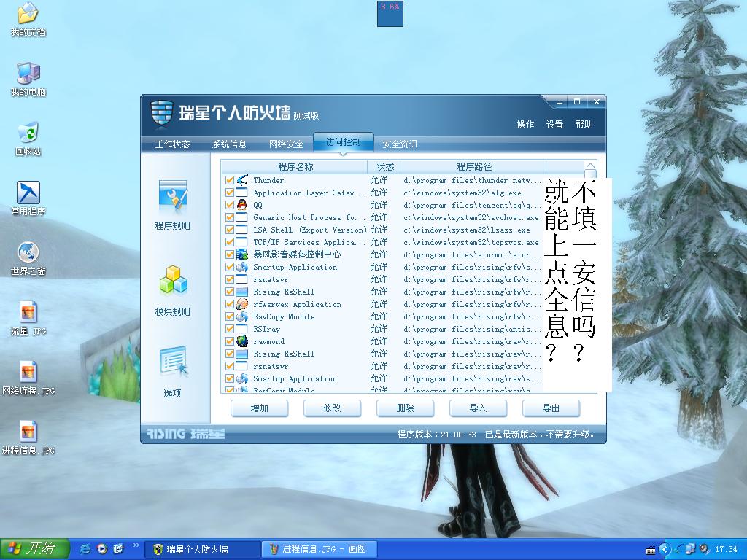This screenshot has height=560, width=747.
Task: Switch to 瑞星个人防火墙 taskbar button
Action: pos(201,550)
